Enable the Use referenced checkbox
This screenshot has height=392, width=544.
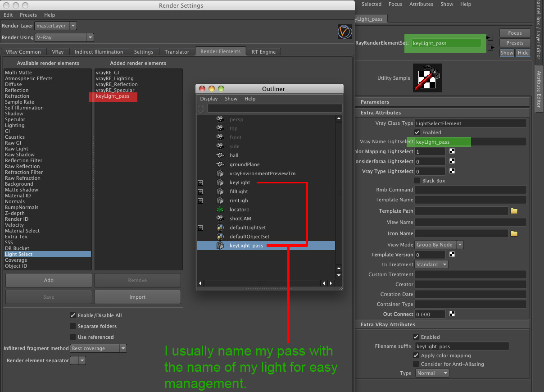coord(73,337)
